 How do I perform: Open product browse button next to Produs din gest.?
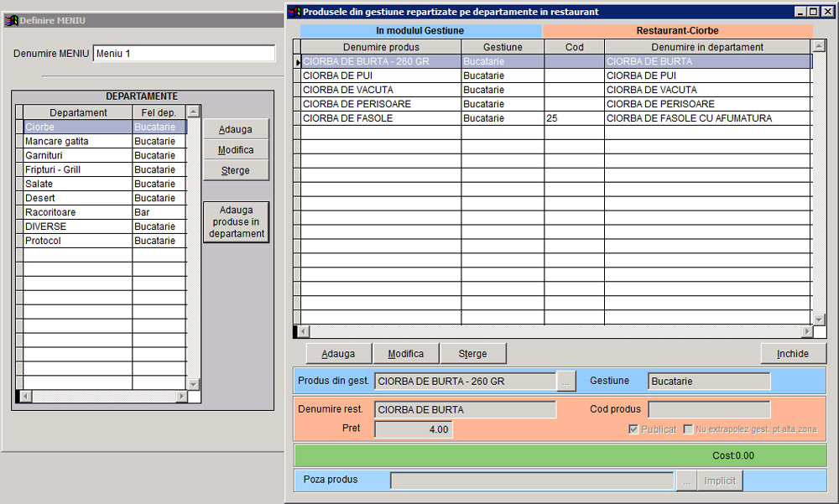coord(566,382)
